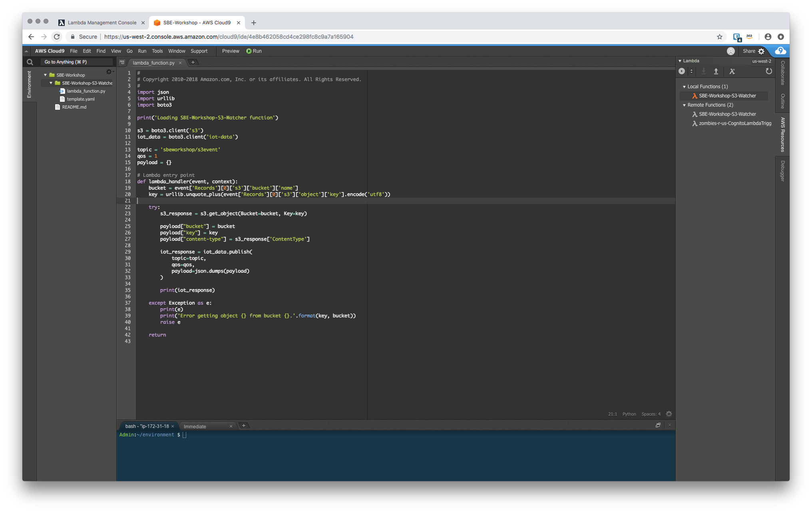Add a new console tab with the plus

[x=244, y=426]
